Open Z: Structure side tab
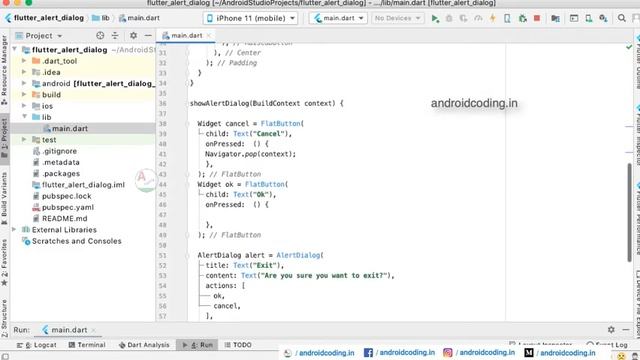Screen dimensions: 640x360 [x=4, y=318]
